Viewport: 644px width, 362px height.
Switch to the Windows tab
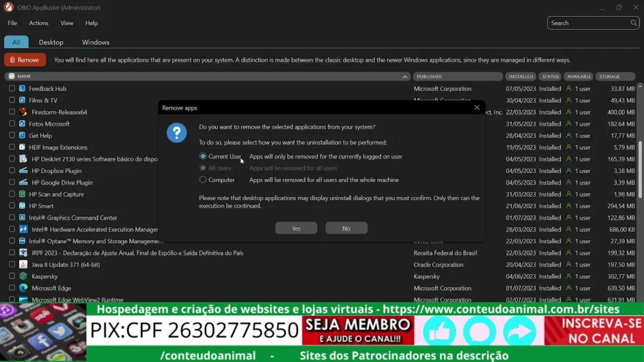click(x=96, y=42)
